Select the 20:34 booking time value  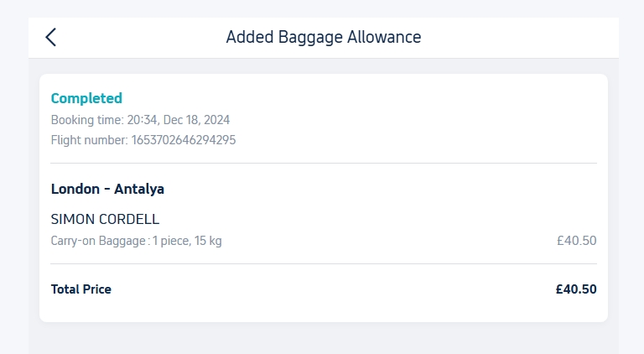[x=142, y=120]
